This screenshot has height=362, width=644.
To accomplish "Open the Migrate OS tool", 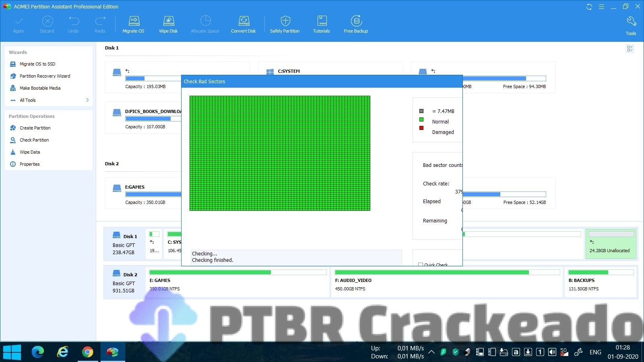I will pos(134,25).
